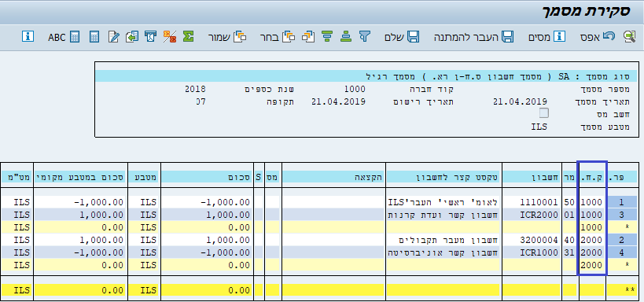Click the fiscal year value 2018
The width and height of the screenshot is (644, 302).
[195, 89]
